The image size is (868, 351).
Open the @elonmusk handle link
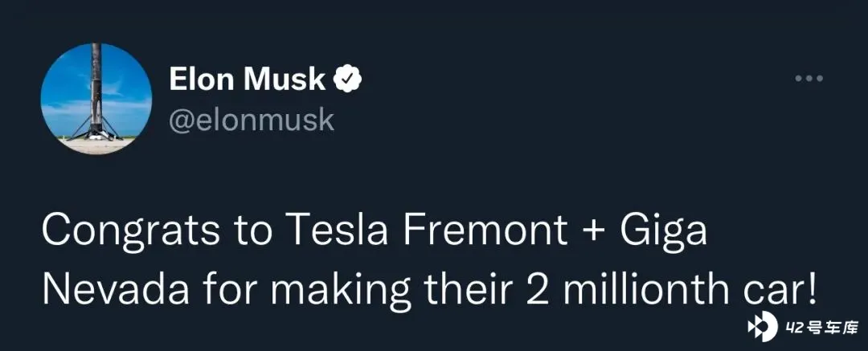click(252, 120)
